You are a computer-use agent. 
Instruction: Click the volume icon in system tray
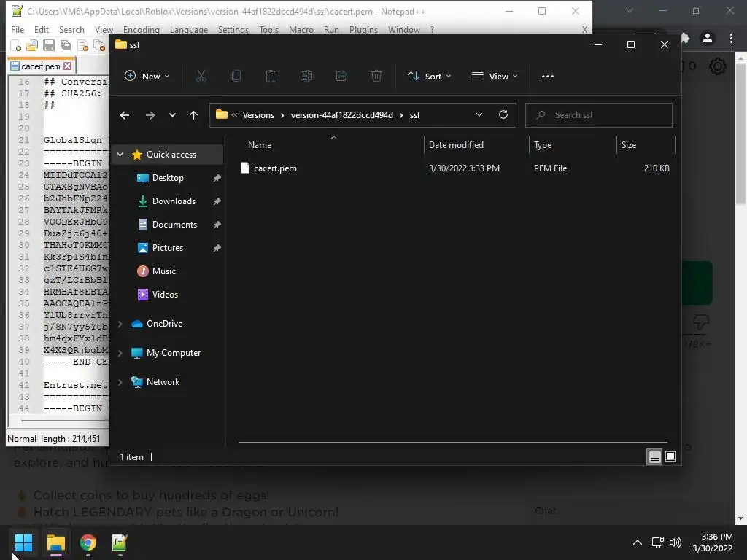675,542
